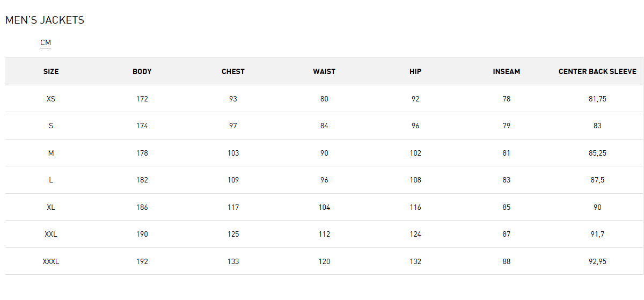Click the 182 body value for L

click(x=142, y=180)
